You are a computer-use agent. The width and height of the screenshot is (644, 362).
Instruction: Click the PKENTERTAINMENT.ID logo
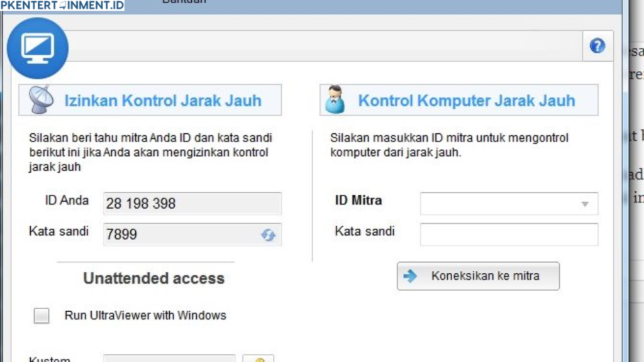(x=63, y=5)
